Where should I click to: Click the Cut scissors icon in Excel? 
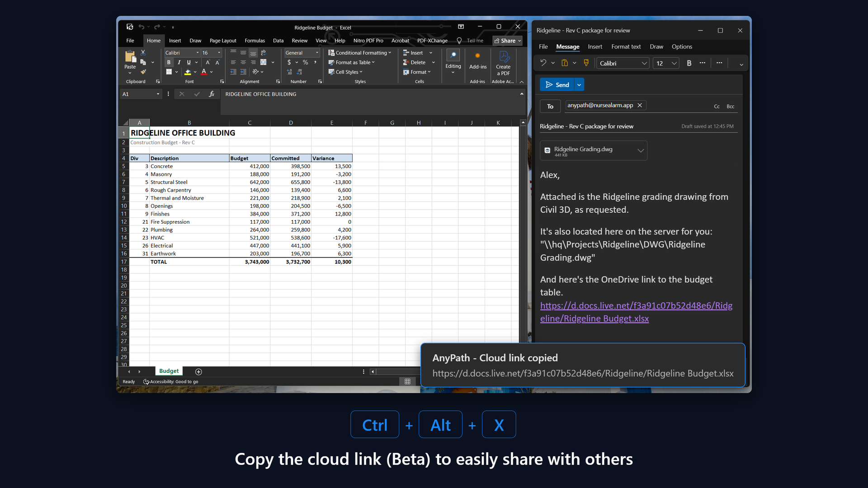click(x=143, y=53)
